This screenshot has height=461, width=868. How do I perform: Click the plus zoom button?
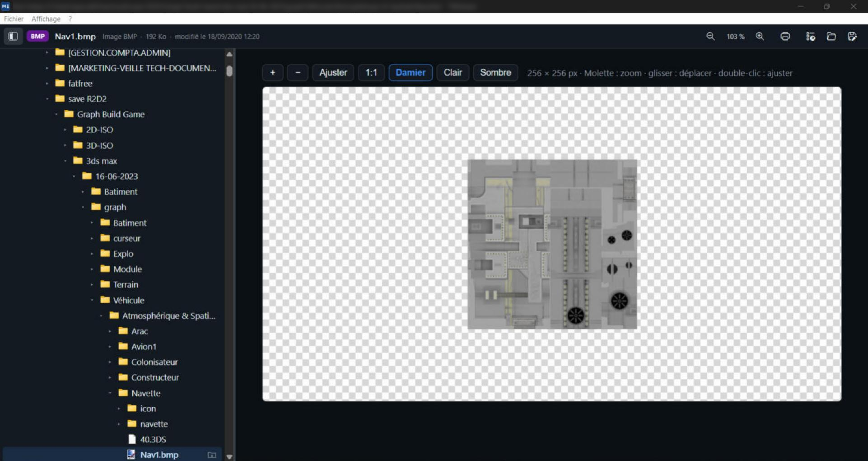click(272, 72)
